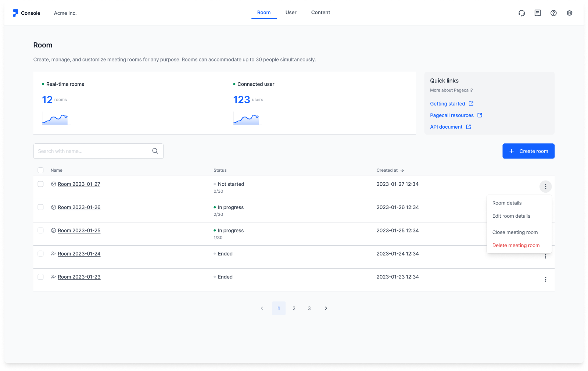Click the Search with name input field
This screenshot has height=371, width=588.
pyautogui.click(x=98, y=151)
